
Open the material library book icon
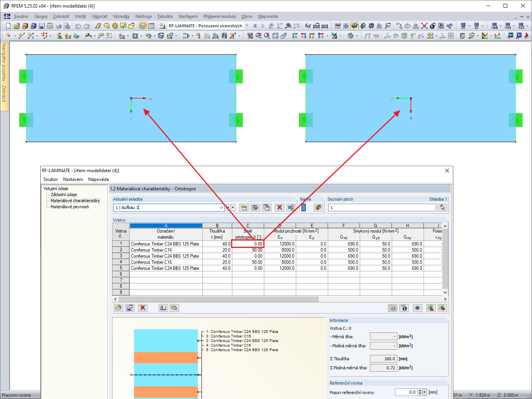tap(163, 308)
